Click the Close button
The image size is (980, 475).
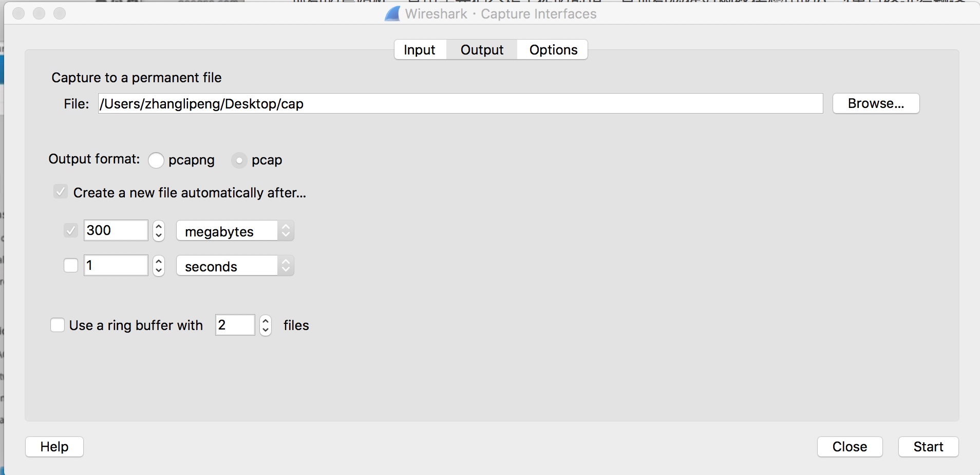(x=850, y=447)
